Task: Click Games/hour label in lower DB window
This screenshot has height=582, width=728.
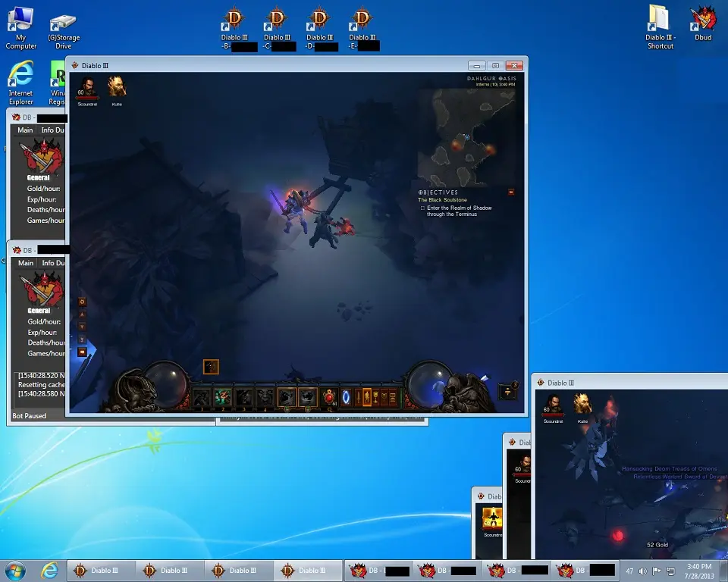Action: click(46, 353)
